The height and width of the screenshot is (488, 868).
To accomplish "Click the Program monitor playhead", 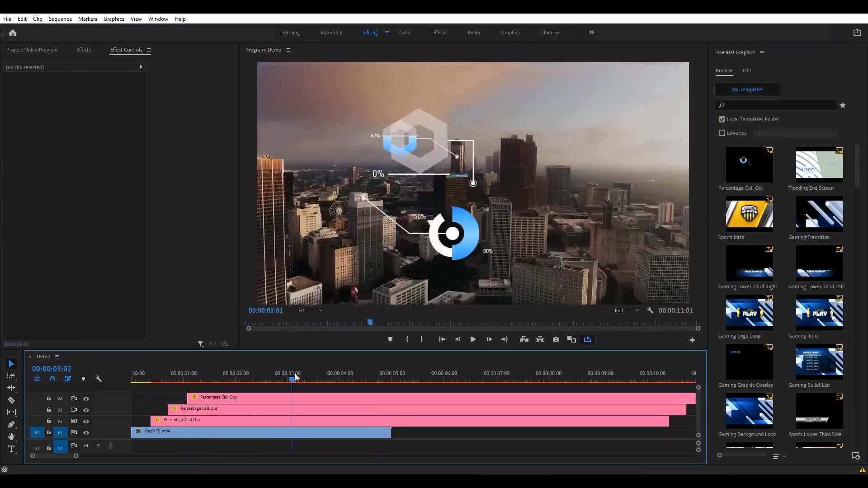I will (370, 322).
